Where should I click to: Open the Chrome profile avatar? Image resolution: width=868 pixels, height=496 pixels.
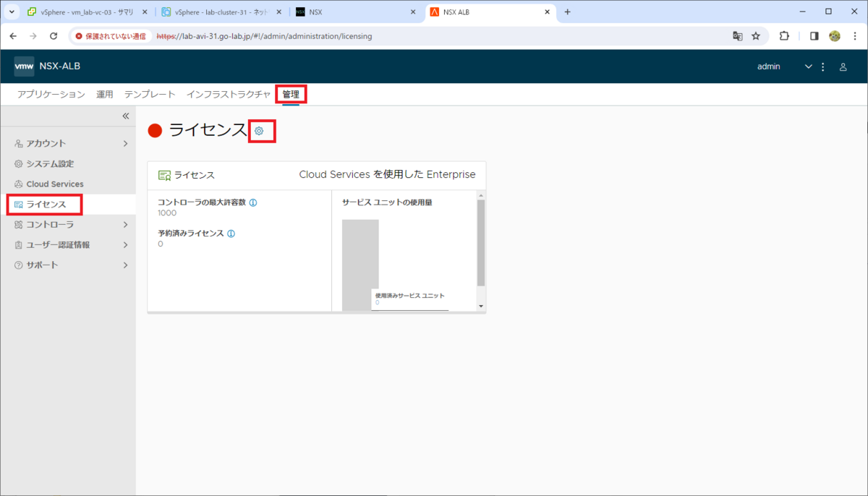[835, 35]
